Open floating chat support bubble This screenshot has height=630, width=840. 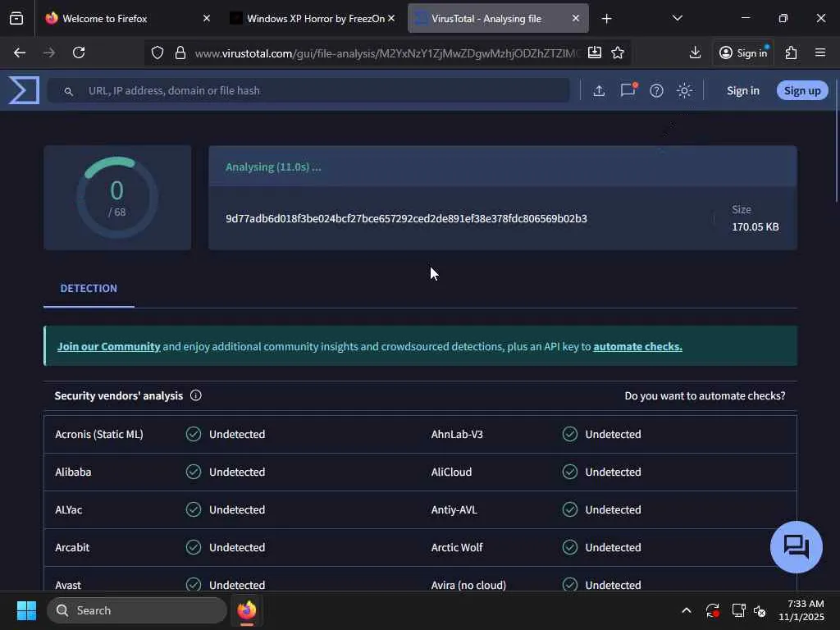coord(796,547)
